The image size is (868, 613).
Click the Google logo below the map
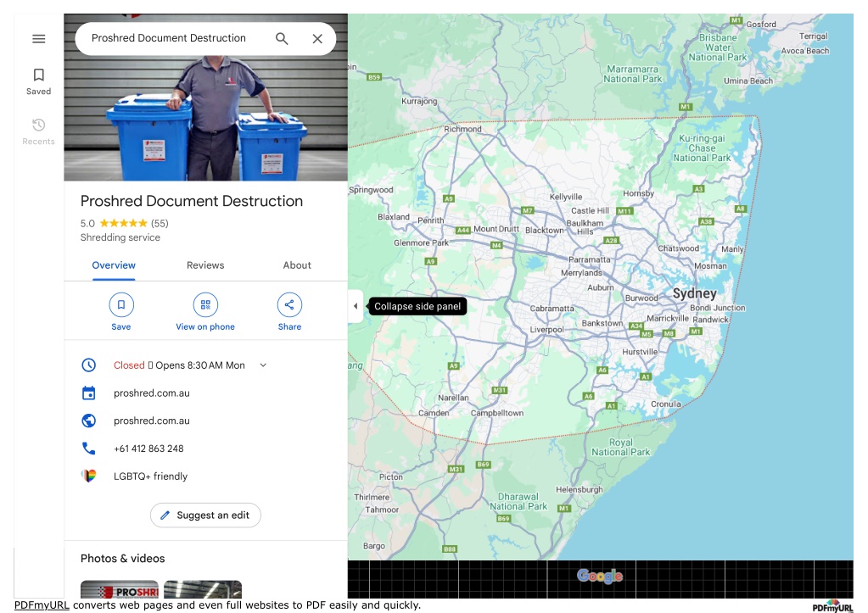click(x=600, y=576)
